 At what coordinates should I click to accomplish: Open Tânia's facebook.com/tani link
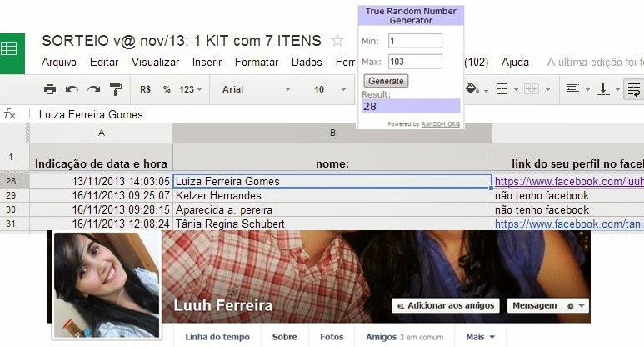[569, 224]
